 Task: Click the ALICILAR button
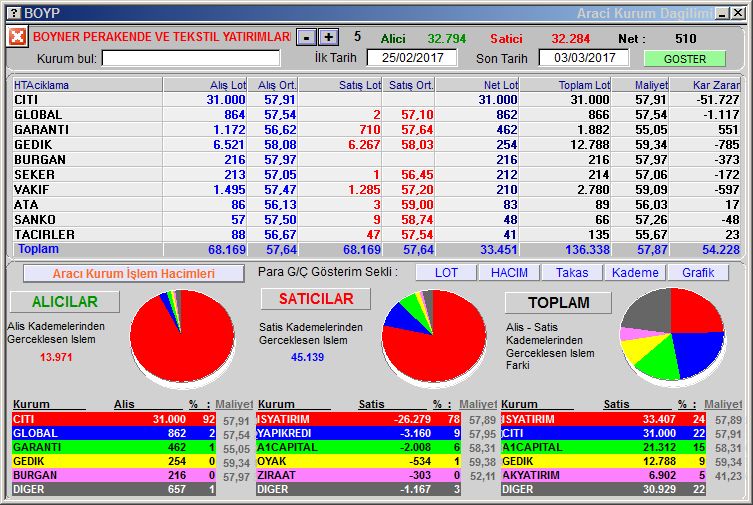coord(65,302)
